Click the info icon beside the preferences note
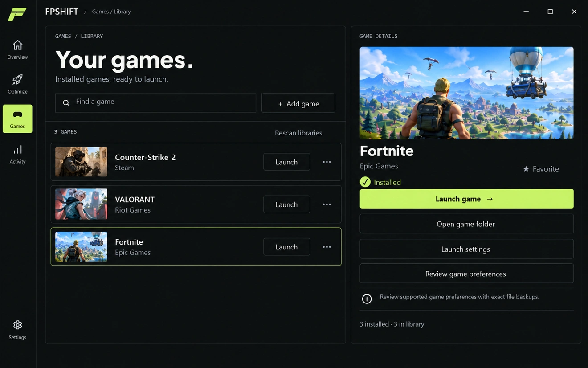 point(367,299)
